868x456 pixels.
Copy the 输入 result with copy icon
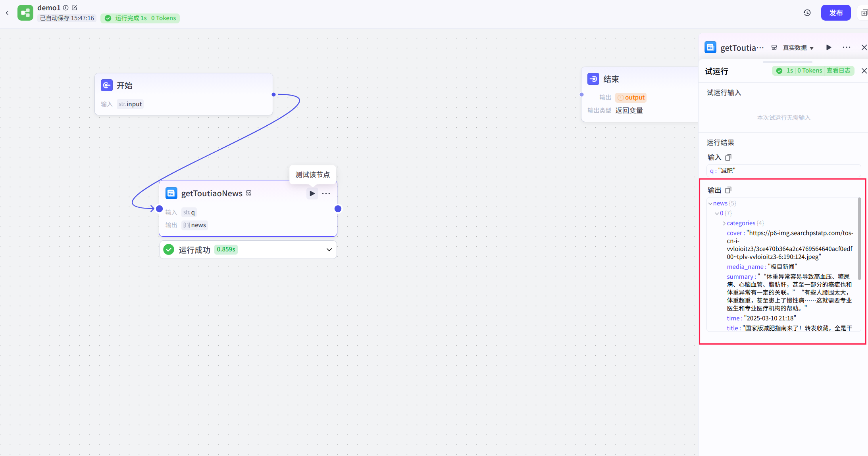[728, 157]
